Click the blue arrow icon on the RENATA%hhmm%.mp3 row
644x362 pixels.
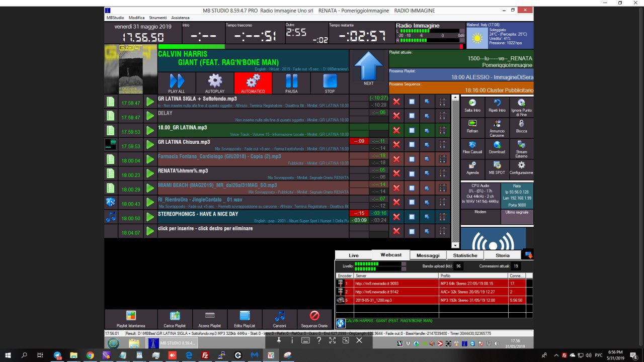(x=427, y=174)
